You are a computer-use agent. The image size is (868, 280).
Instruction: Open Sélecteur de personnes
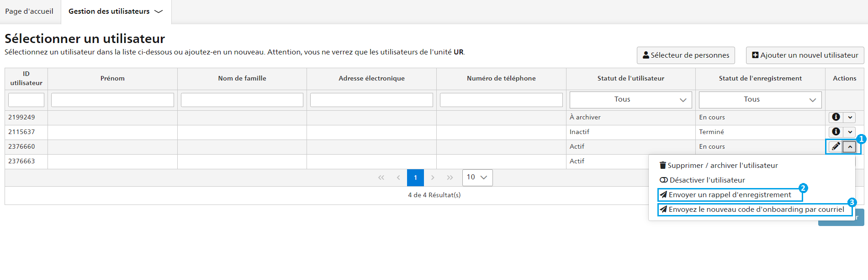click(x=686, y=55)
